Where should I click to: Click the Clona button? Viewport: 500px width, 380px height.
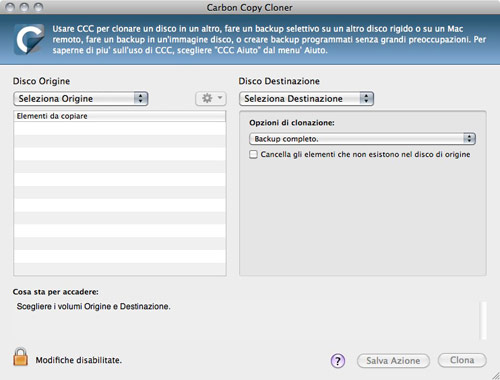coord(462,360)
